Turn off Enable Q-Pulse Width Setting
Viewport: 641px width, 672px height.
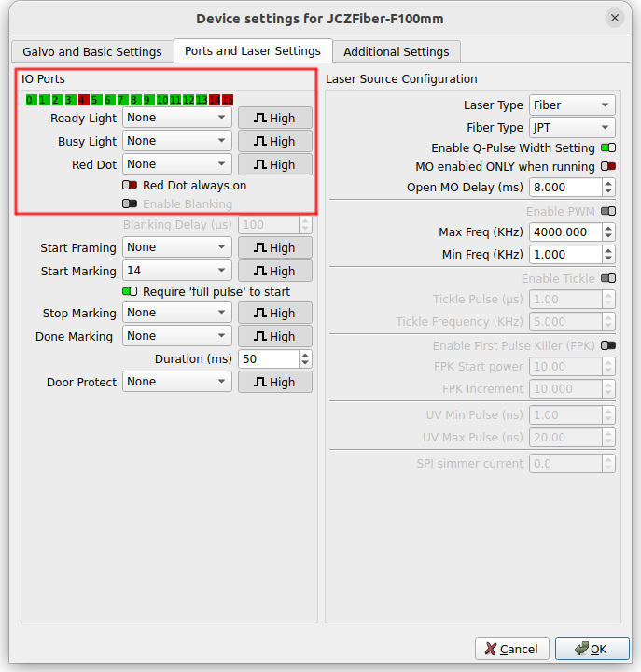pyautogui.click(x=608, y=147)
